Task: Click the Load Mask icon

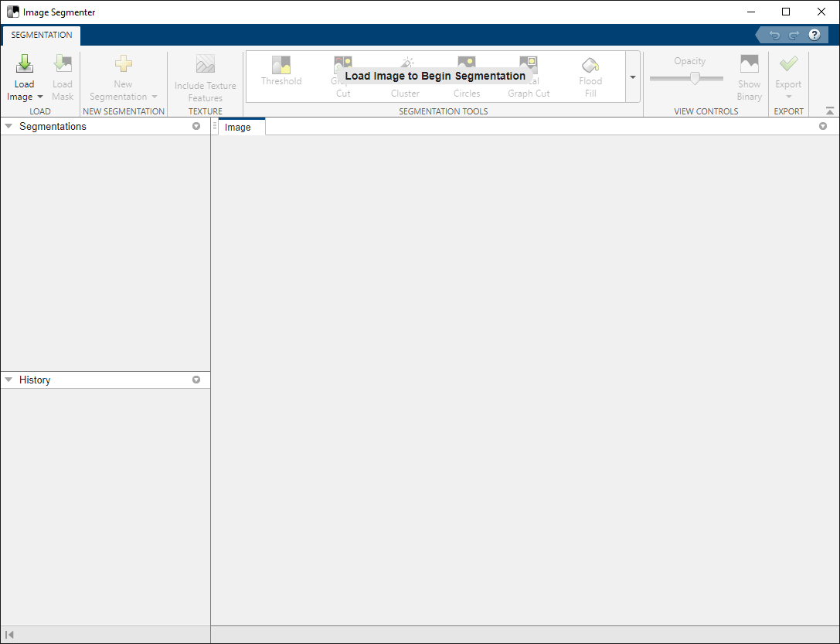Action: pos(63,65)
